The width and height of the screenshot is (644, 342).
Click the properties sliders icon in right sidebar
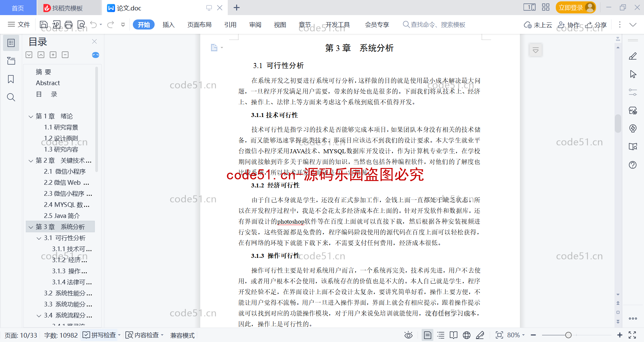tap(633, 92)
